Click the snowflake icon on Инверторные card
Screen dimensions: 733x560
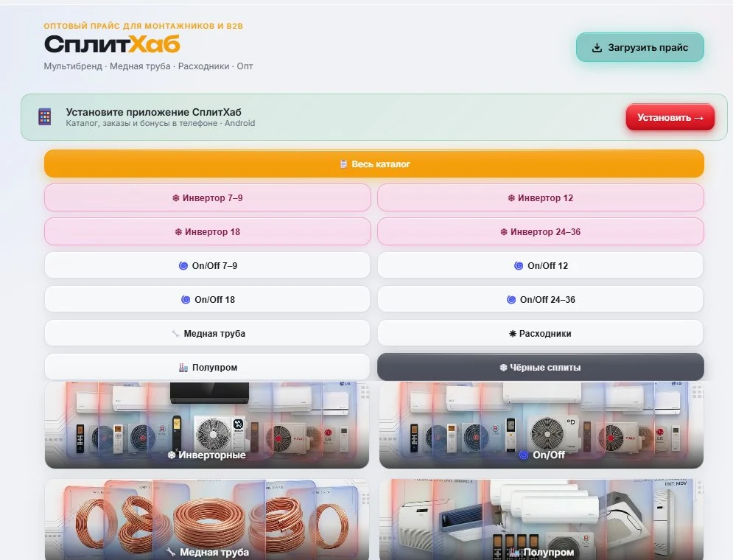coord(172,455)
